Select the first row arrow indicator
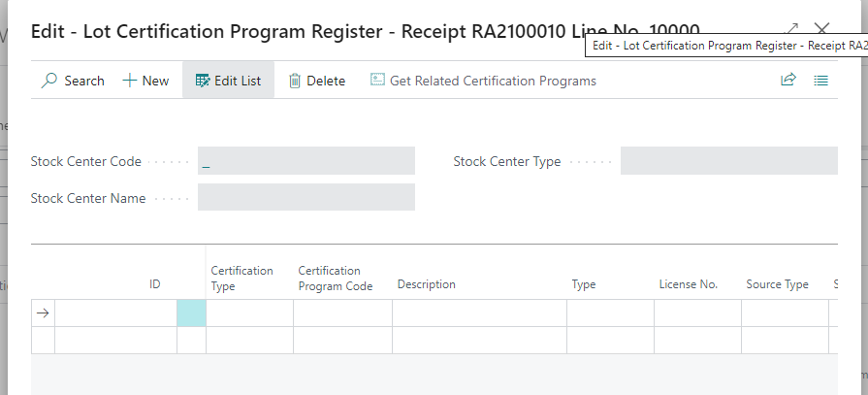868x395 pixels. (43, 313)
